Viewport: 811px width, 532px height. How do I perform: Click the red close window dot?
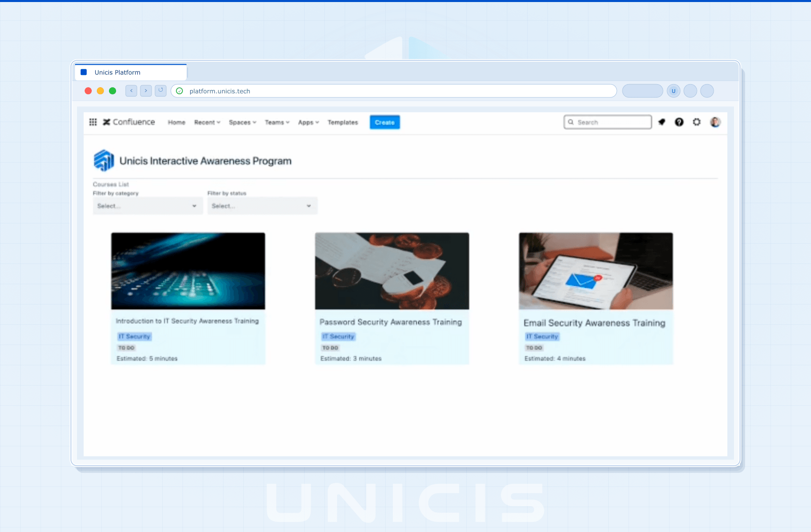(88, 91)
